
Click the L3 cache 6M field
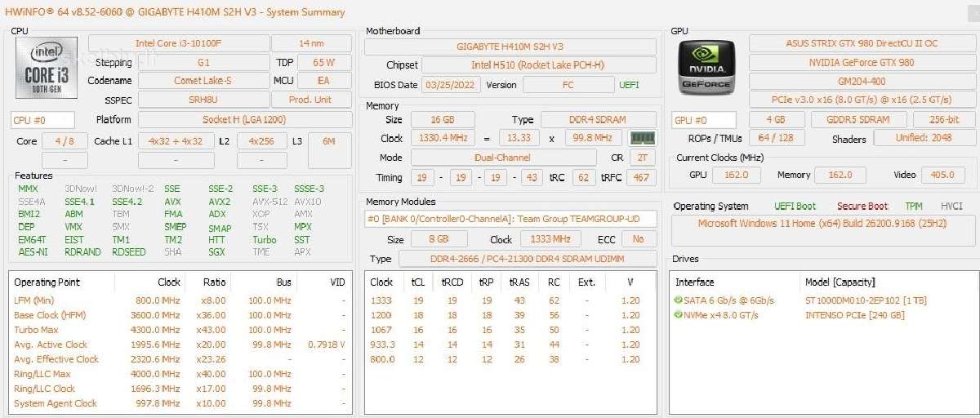(x=329, y=141)
